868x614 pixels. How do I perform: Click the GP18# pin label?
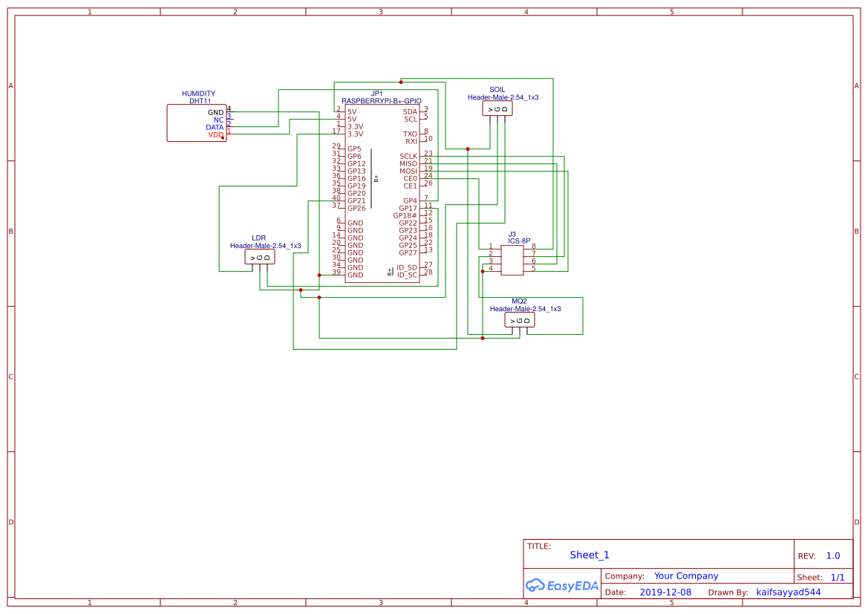click(405, 216)
